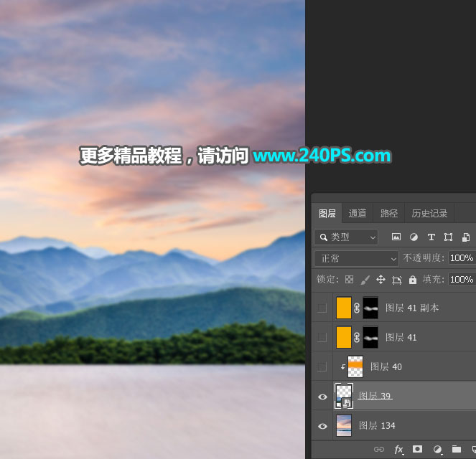Lock all padlock icon

413,280
